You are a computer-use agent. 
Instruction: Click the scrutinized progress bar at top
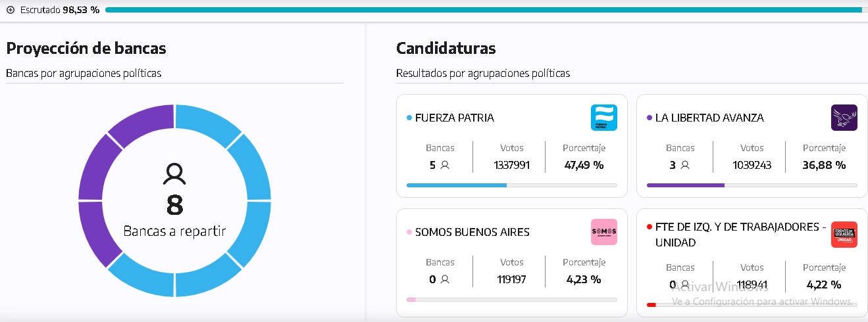click(484, 10)
